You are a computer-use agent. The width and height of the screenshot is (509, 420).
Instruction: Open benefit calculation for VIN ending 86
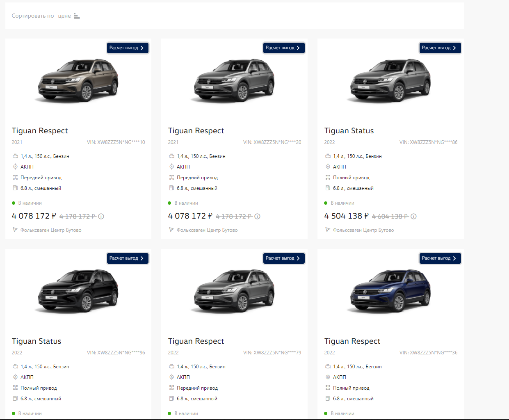(440, 48)
